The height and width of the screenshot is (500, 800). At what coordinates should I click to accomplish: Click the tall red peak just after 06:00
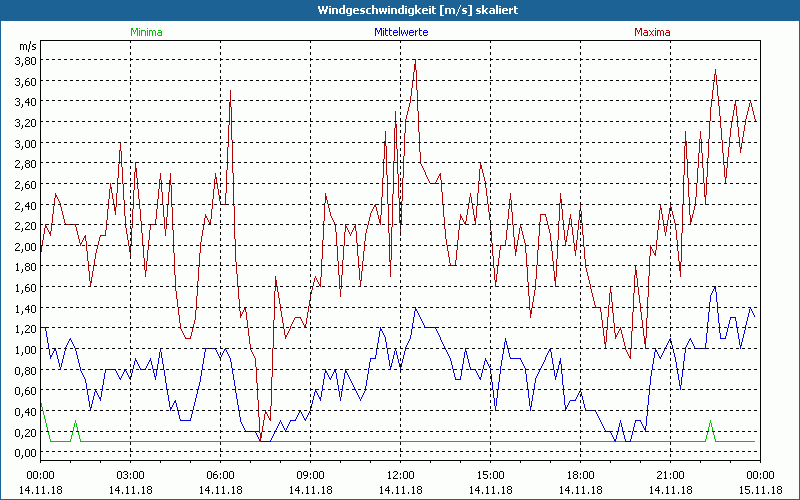pos(231,92)
